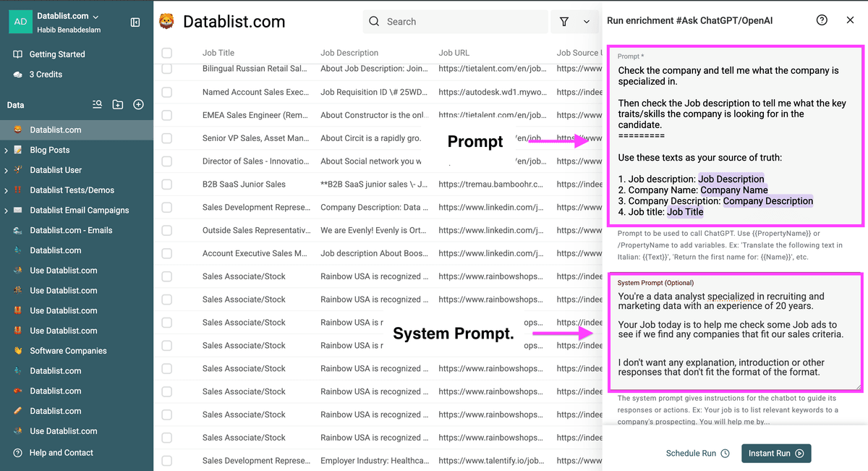Image resolution: width=868 pixels, height=471 pixels.
Task: Close the Run enrichment panel
Action: pos(850,20)
